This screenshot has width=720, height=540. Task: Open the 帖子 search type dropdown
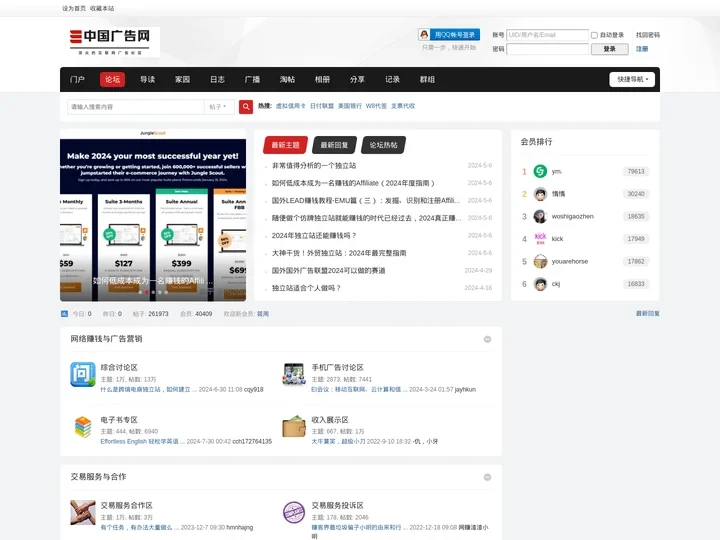pyautogui.click(x=219, y=107)
